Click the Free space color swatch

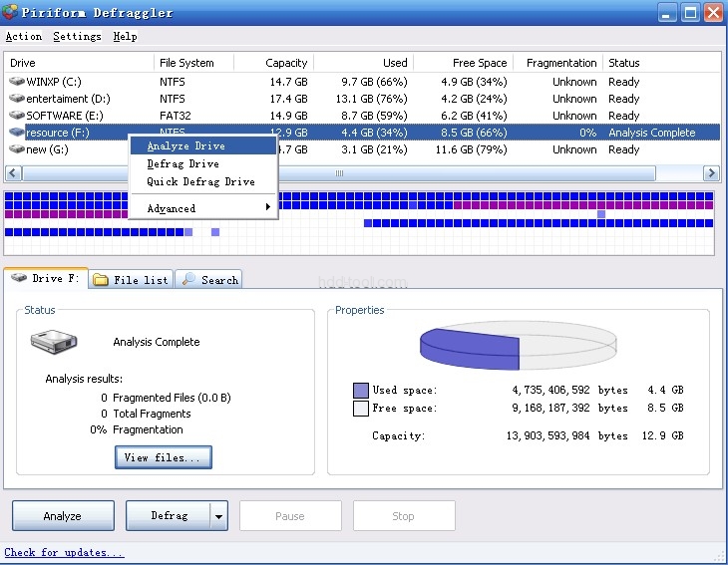pos(361,409)
